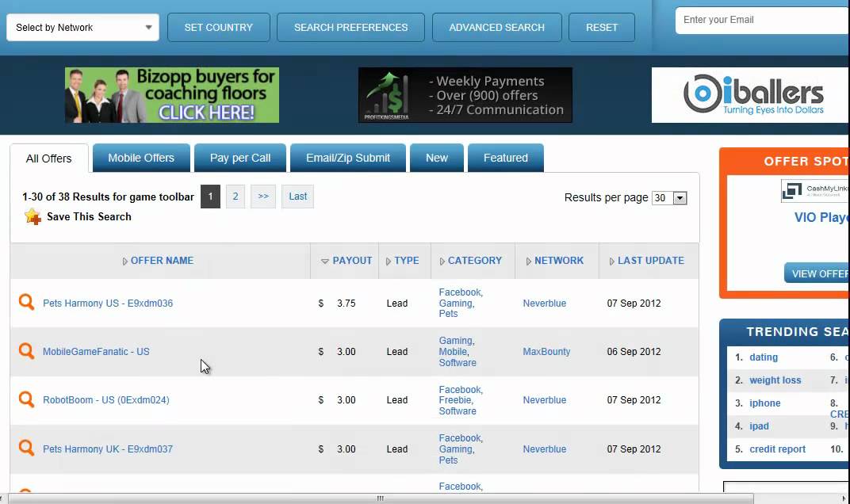Open magnifier icon for RobotBoom offer
The height and width of the screenshot is (504, 850).
[26, 399]
